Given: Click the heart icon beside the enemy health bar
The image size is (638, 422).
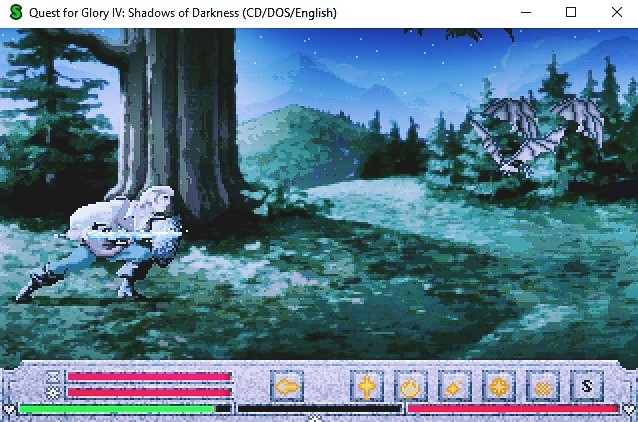Looking at the screenshot, I should pos(629,409).
